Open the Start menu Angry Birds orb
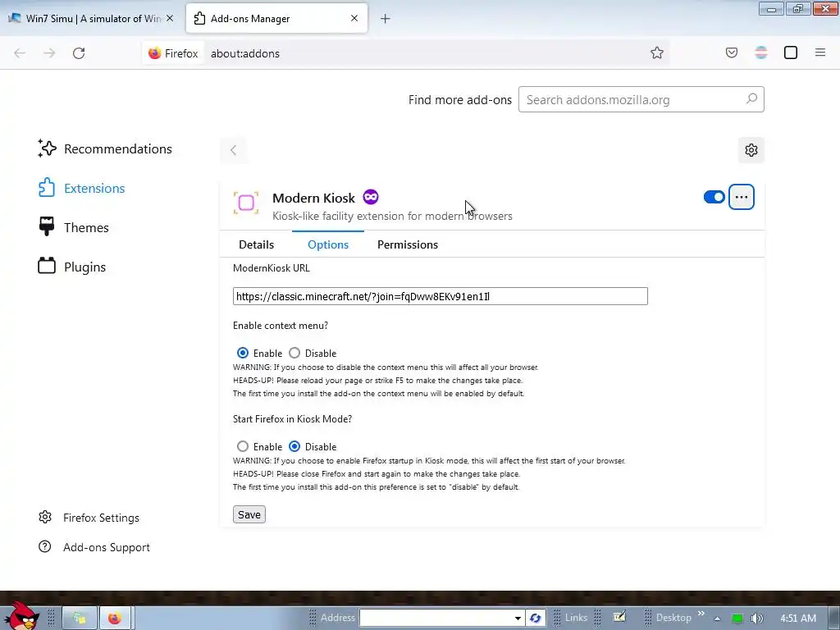The width and height of the screenshot is (840, 630). (x=21, y=616)
